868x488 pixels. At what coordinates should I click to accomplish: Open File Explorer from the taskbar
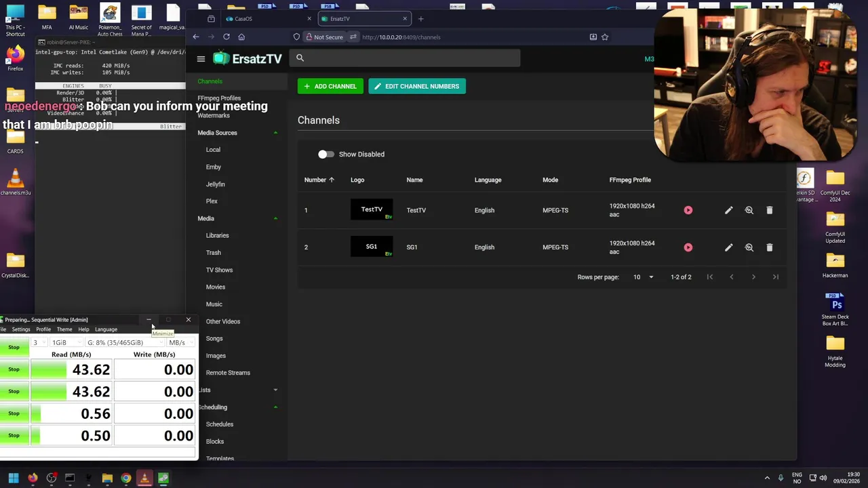[107, 478]
